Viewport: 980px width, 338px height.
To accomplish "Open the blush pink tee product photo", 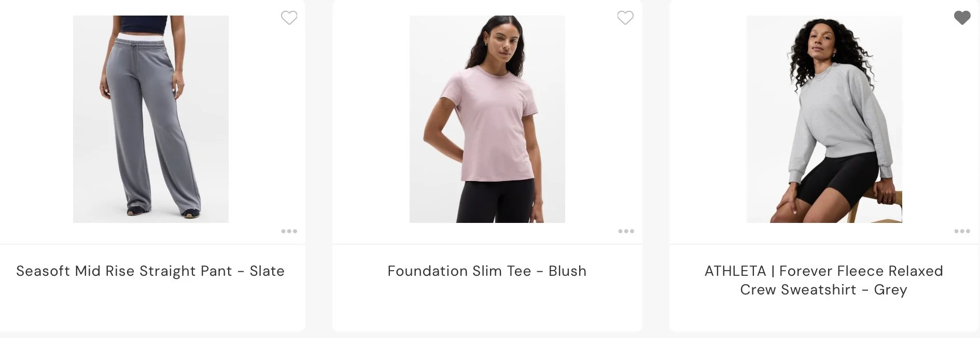I will (487, 119).
